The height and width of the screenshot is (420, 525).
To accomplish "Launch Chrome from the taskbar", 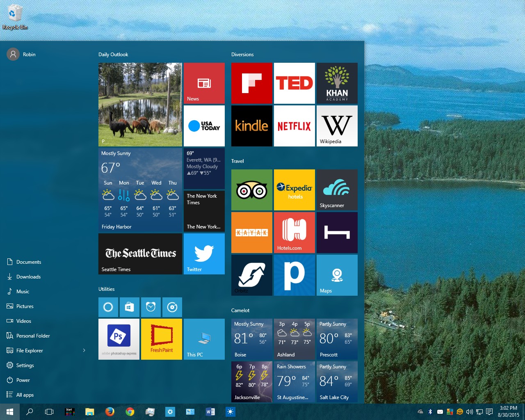I will (x=130, y=412).
